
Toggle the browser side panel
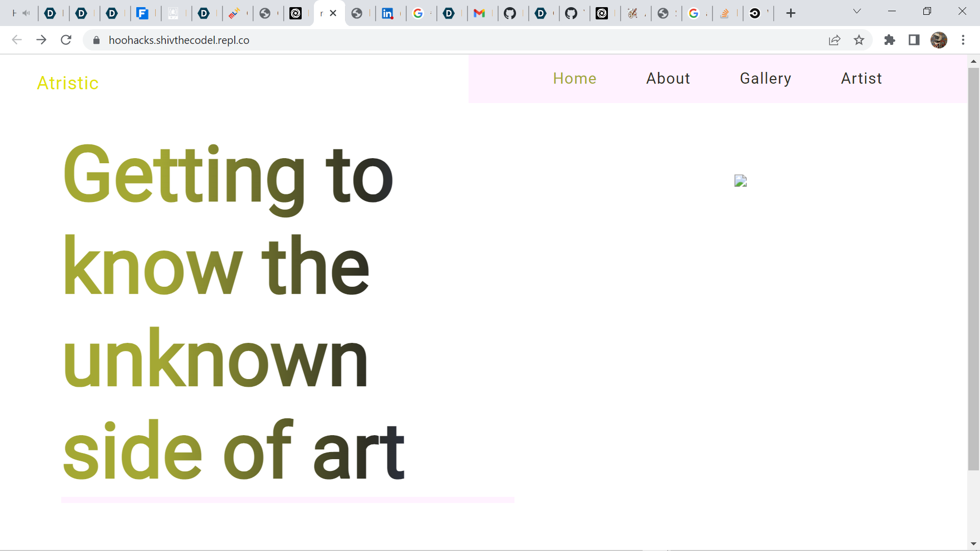914,40
